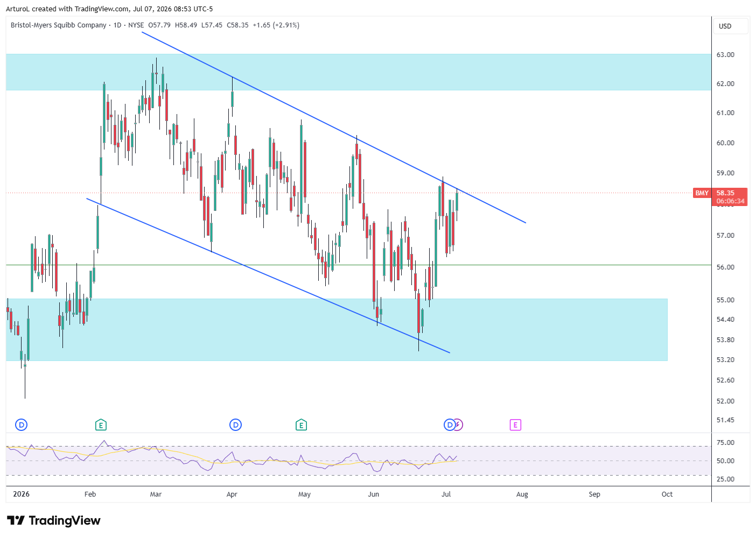
Task: Click the RSI 25.00 scale label
Action: [725, 479]
